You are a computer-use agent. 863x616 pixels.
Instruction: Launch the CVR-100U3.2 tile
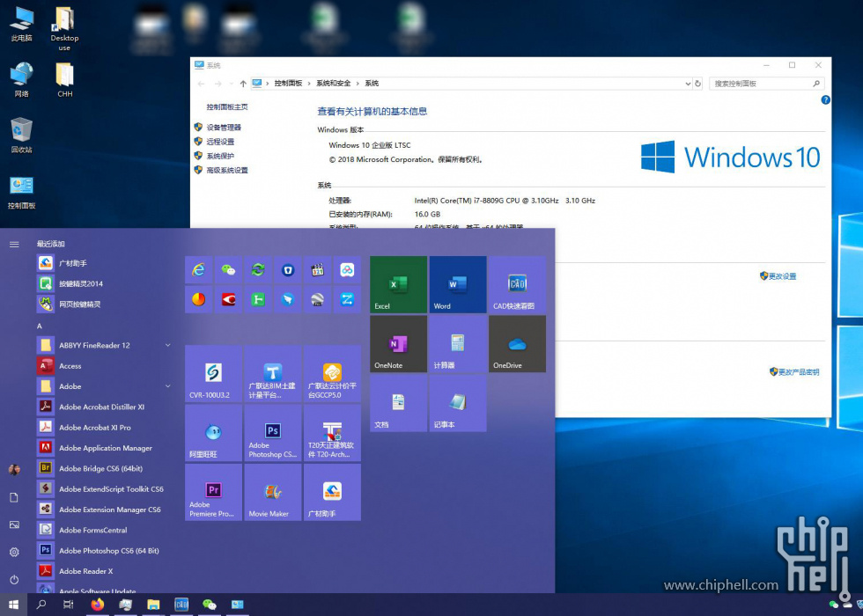click(x=213, y=373)
